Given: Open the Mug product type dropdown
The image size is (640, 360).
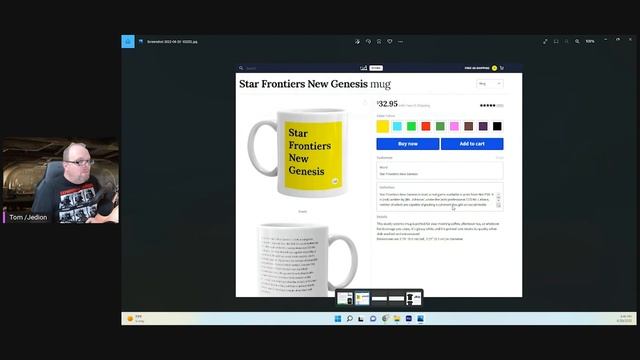Looking at the screenshot, I should click(490, 84).
